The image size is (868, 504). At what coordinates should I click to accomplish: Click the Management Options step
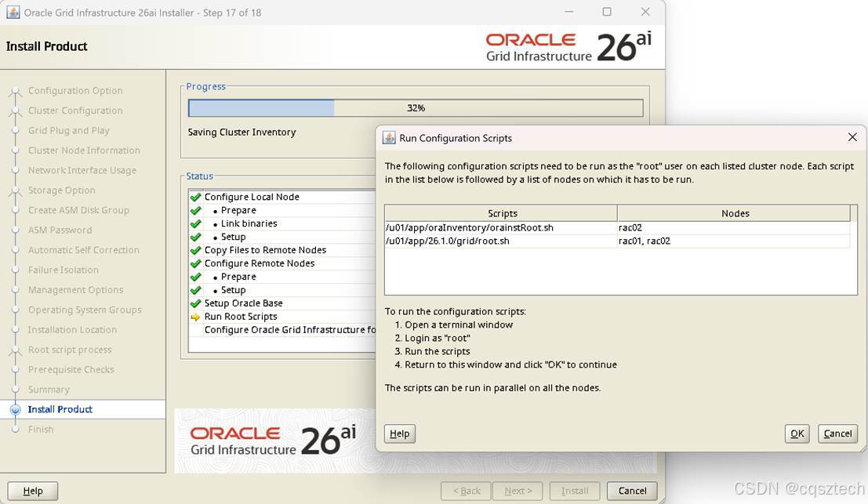click(76, 289)
